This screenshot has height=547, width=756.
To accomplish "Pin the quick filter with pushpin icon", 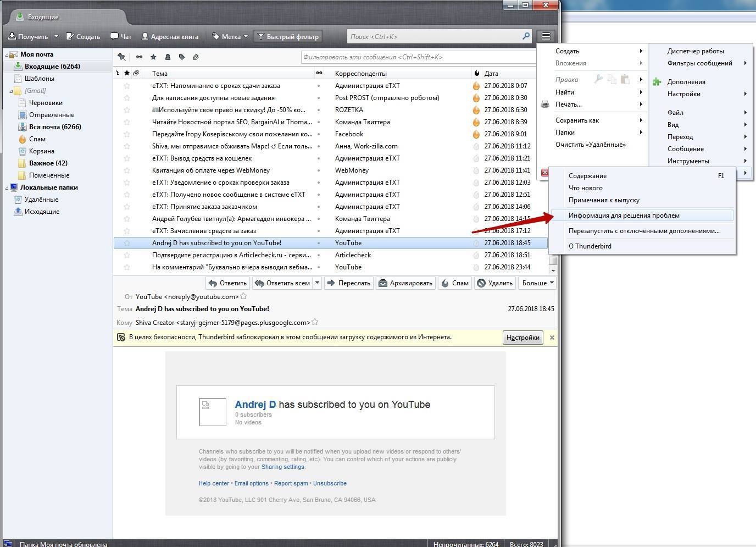I will click(121, 57).
